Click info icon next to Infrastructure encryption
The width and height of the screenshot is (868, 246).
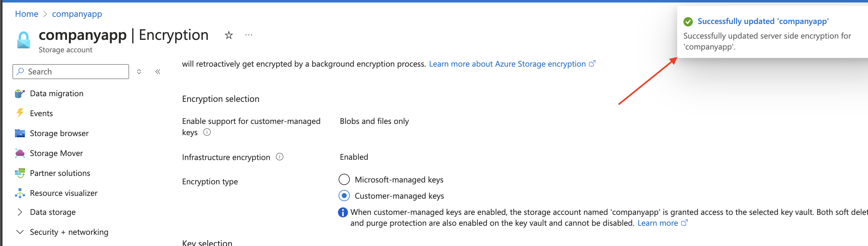pos(280,157)
